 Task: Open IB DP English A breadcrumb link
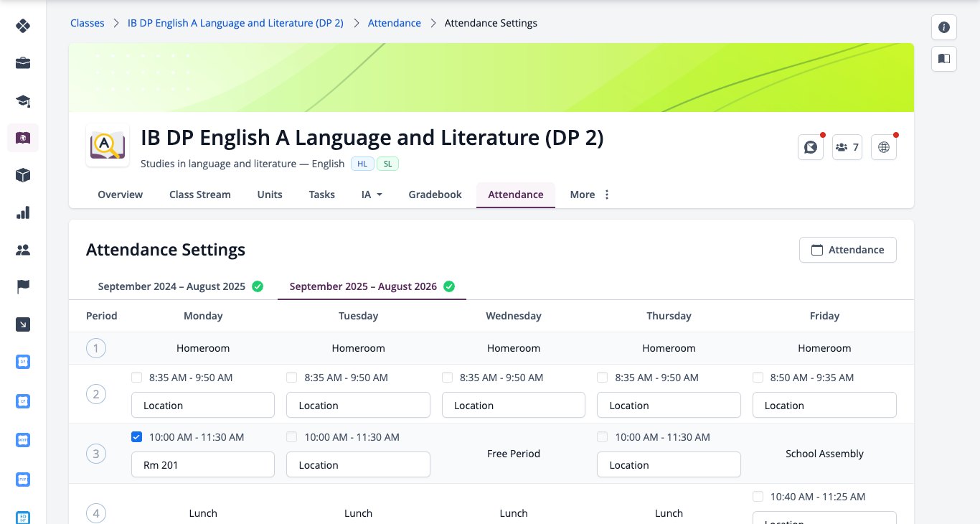tap(235, 23)
